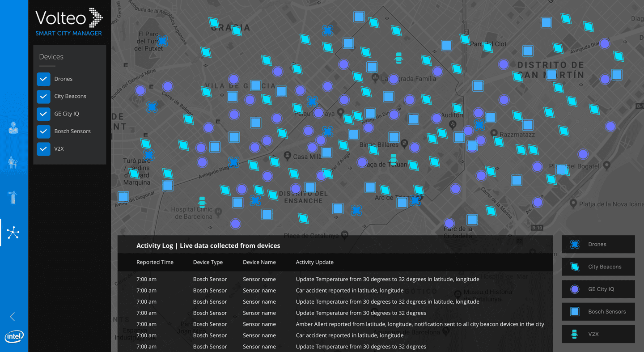Select the network nodes sidebar icon
This screenshot has width=644, height=352.
coord(13,233)
